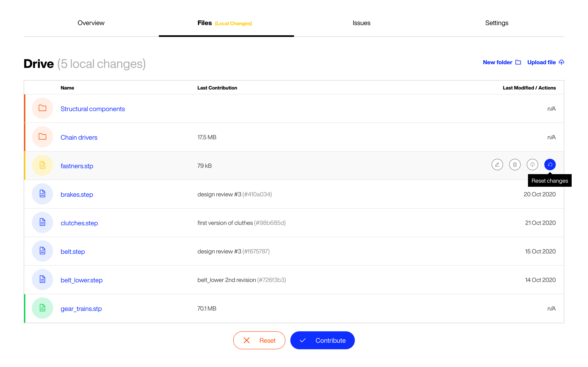This screenshot has height=367, width=588.
Task: Click the brakes.step file icon
Action: pos(42,194)
